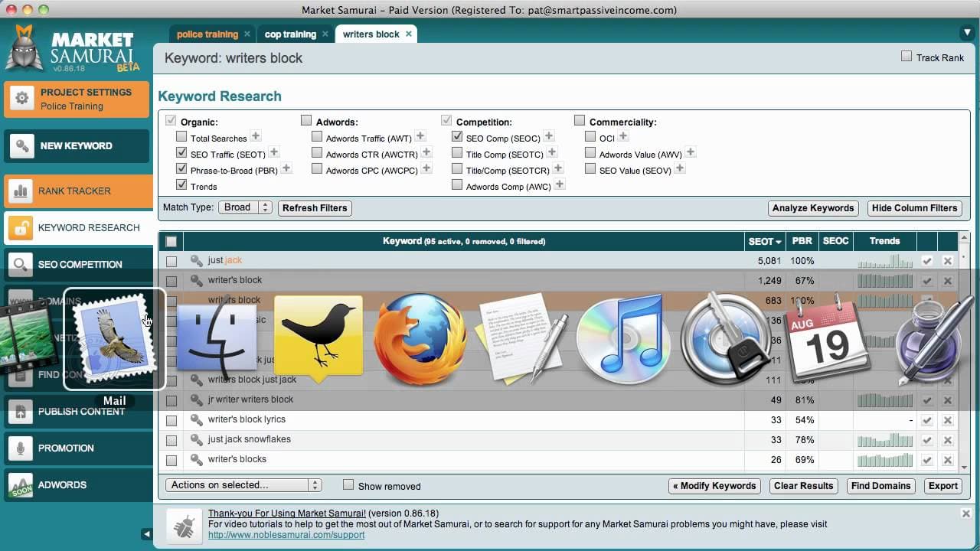The image size is (980, 551).
Task: Click the keyword list scrollbar down arrow
Action: pyautogui.click(x=965, y=466)
